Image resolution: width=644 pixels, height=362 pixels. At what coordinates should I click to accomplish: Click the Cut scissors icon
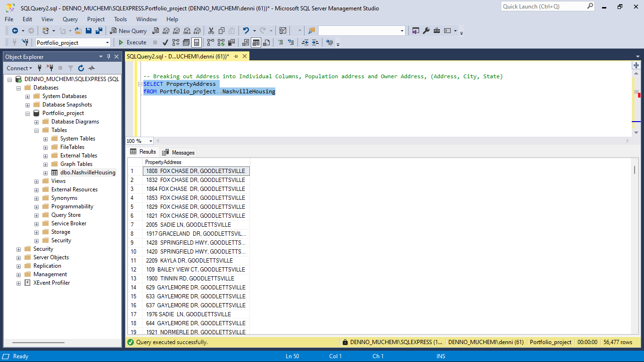(211, 31)
